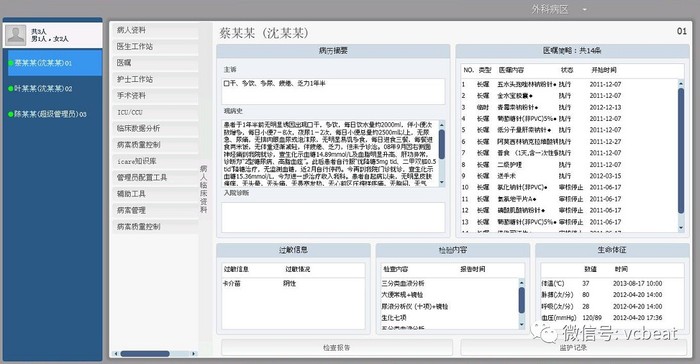700x364 pixels.
Task: Click the 检查报告 button
Action: [337, 347]
